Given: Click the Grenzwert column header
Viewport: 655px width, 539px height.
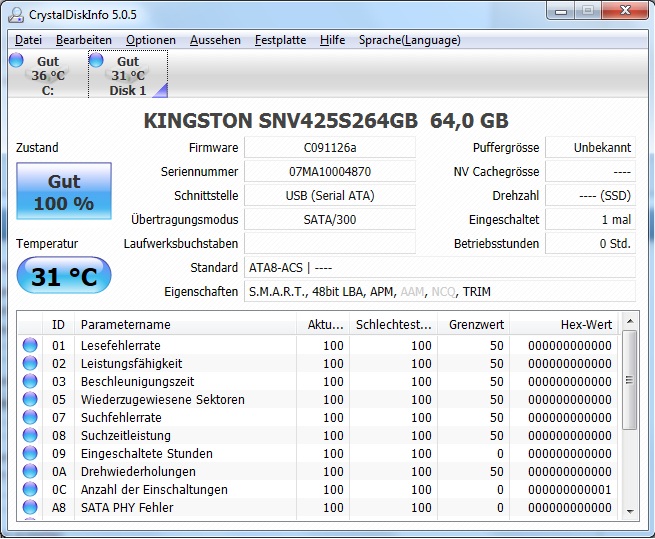Looking at the screenshot, I should 473,324.
